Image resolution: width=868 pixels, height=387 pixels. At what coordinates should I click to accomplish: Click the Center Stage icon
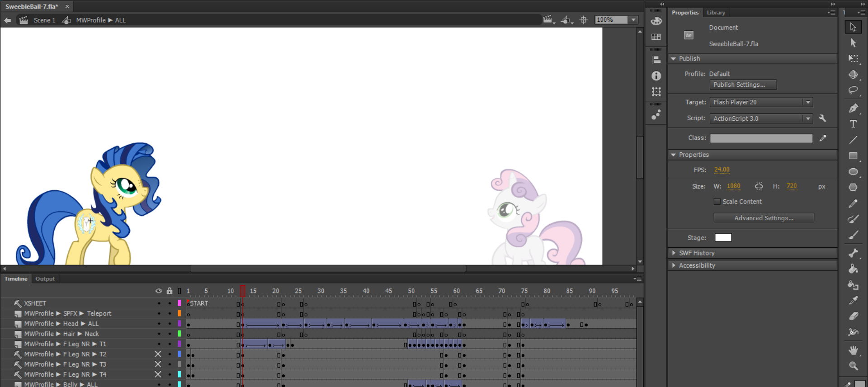click(584, 20)
